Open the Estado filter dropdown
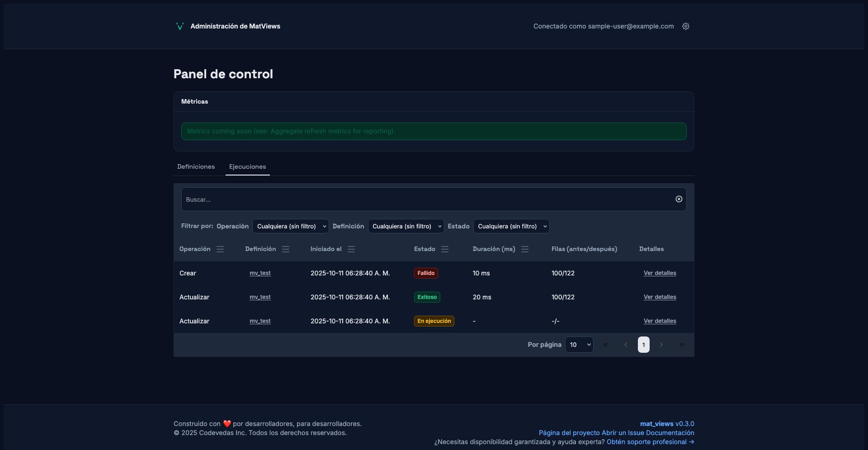The width and height of the screenshot is (868, 450). click(x=511, y=226)
